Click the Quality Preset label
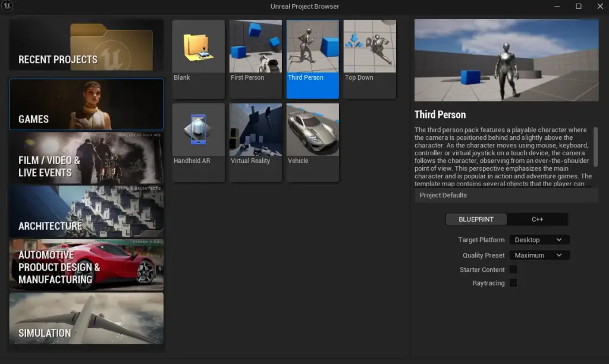This screenshot has width=609, height=364. [484, 255]
